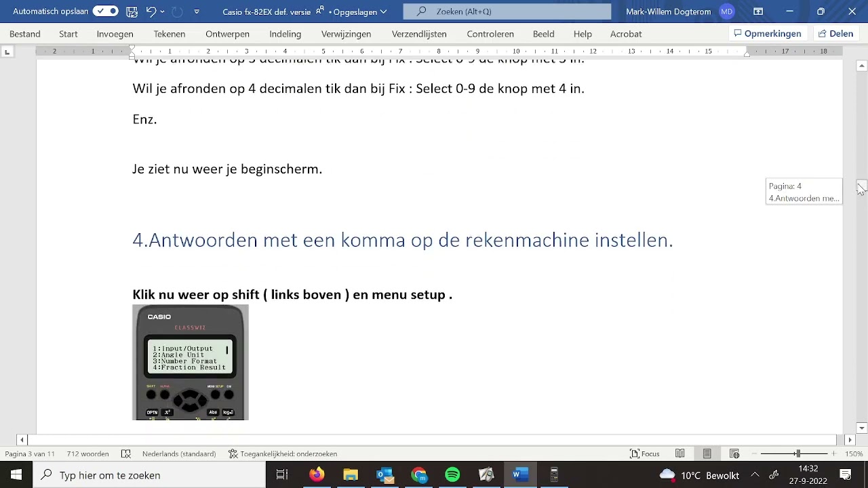Click the 'Klik nu weer op shift' line
Screen dimensions: 868x488
pyautogui.click(x=292, y=294)
